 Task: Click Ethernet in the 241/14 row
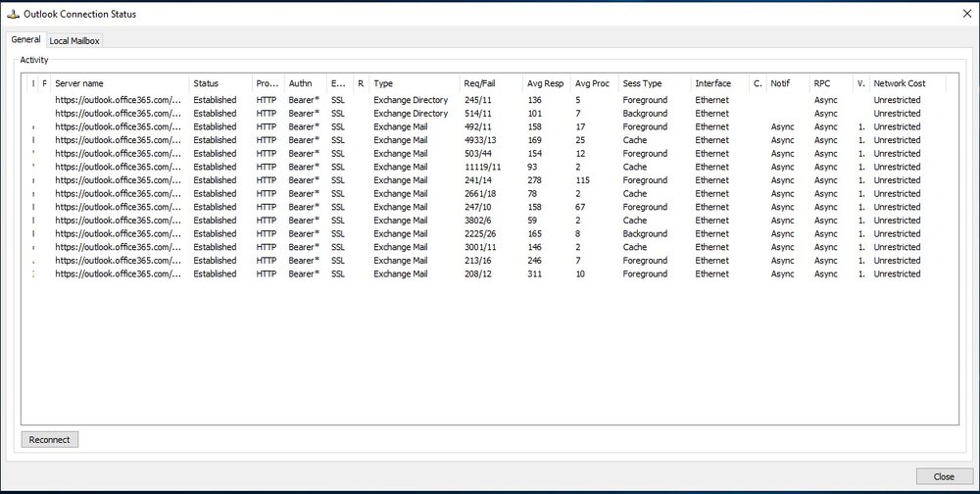711,180
